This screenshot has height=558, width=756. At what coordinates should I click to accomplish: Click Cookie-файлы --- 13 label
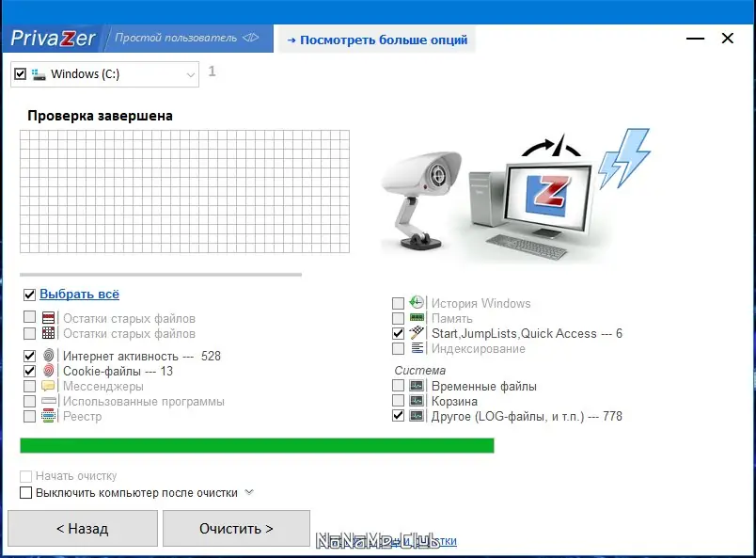coord(118,371)
